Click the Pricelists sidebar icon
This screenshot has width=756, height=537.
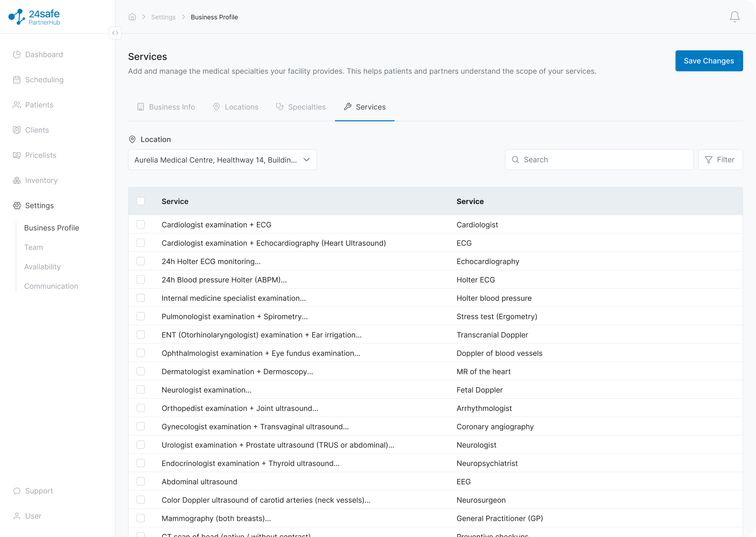tap(17, 155)
